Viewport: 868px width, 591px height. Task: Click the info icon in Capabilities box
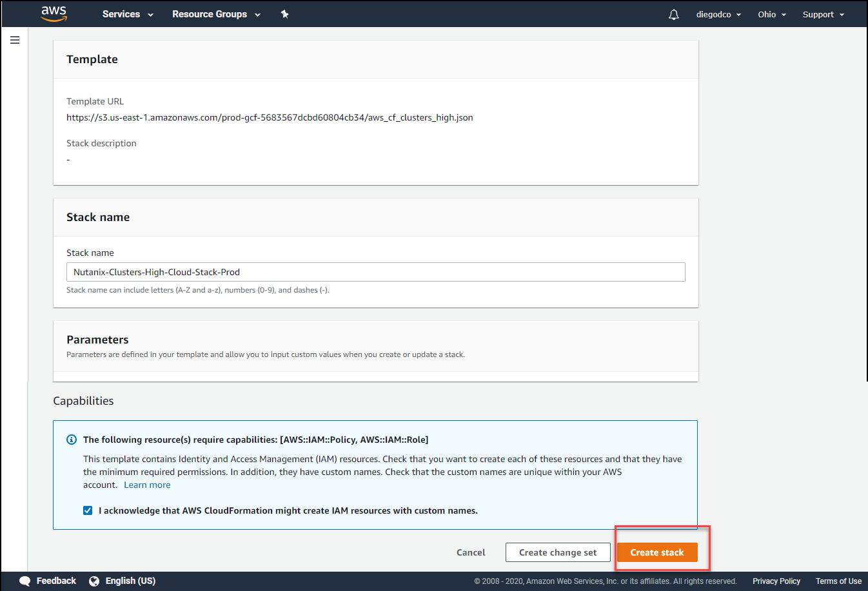[x=72, y=440]
